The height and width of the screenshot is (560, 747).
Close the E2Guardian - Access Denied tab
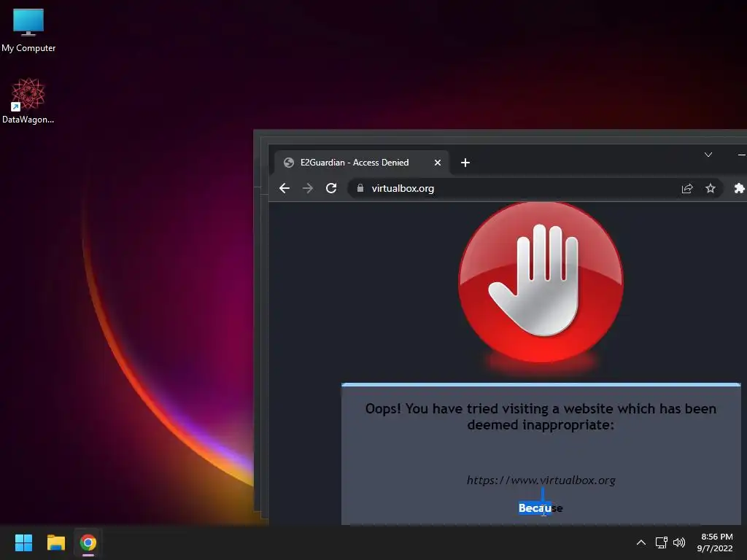pyautogui.click(x=438, y=163)
